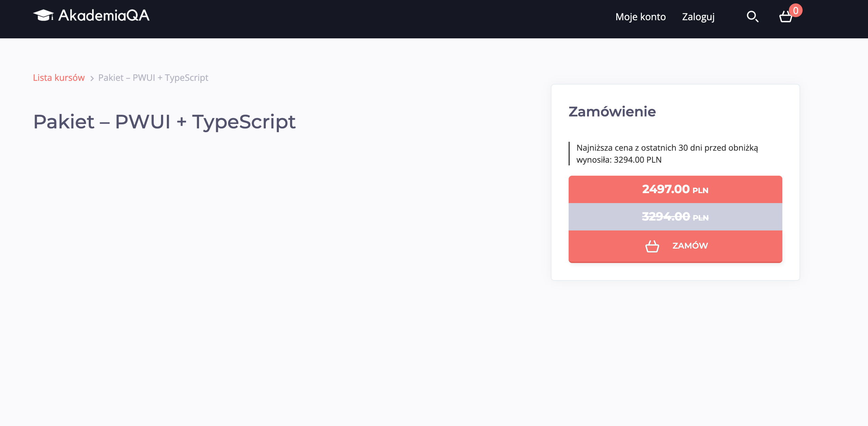This screenshot has width=868, height=426.
Task: Open the Moje konto menu item
Action: 640,17
